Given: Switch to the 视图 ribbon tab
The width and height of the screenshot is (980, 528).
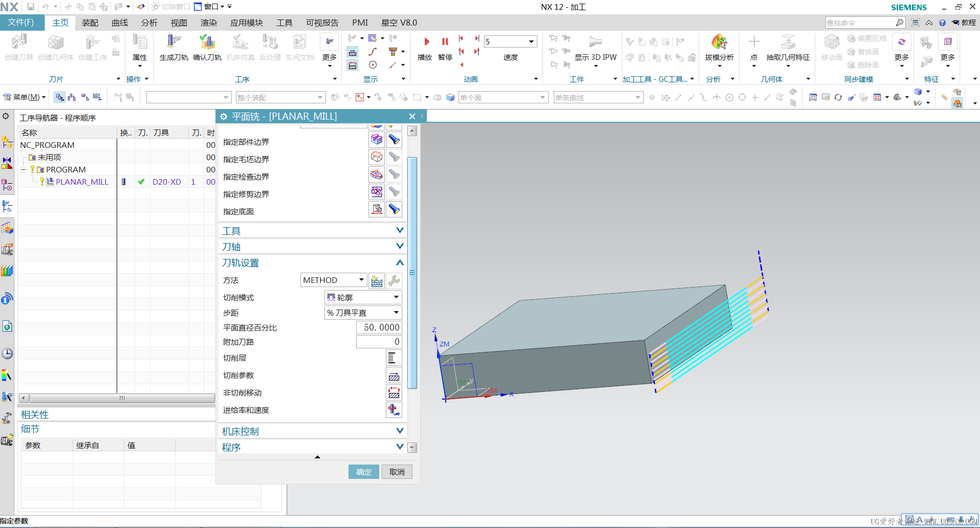Looking at the screenshot, I should pyautogui.click(x=179, y=23).
